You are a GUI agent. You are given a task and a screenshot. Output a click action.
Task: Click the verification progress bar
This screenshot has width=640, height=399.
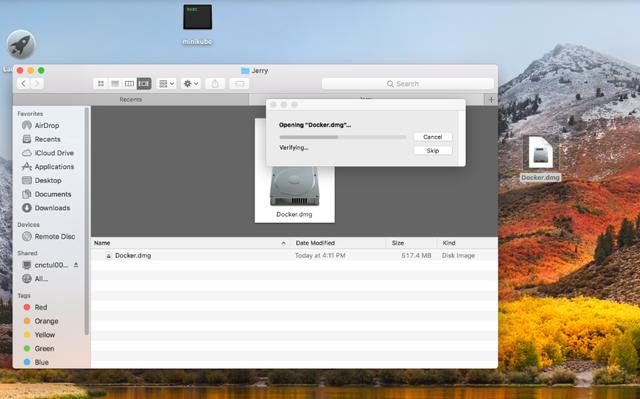(343, 137)
